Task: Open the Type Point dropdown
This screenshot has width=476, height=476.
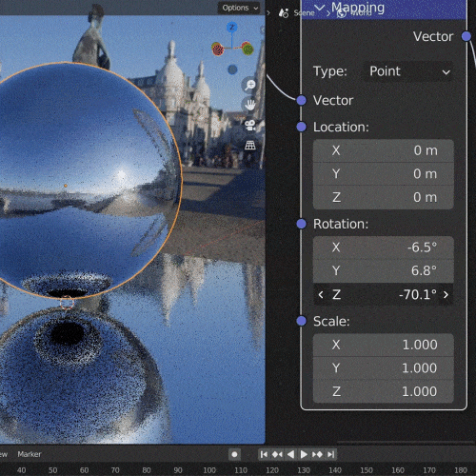Action: [x=408, y=71]
